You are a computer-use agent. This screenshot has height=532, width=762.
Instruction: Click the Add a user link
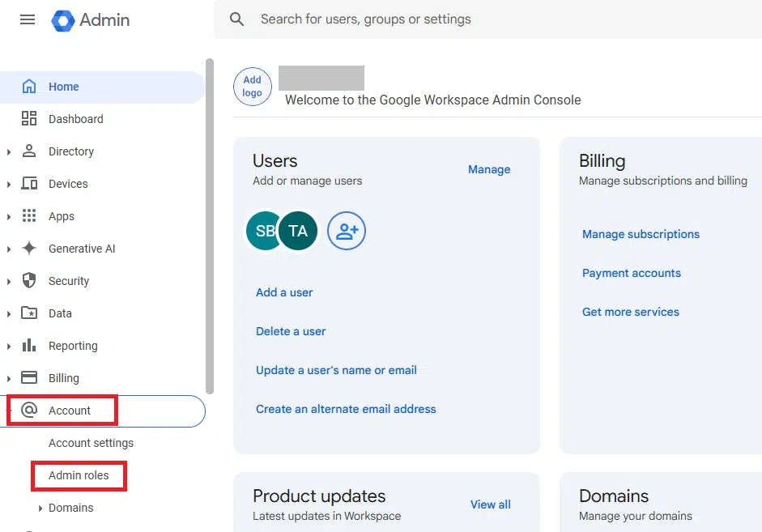(x=284, y=292)
